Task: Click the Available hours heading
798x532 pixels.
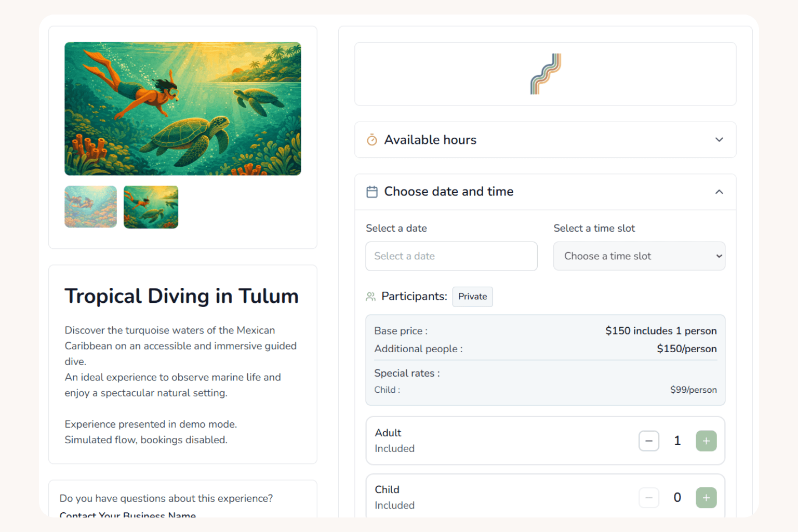Action: tap(430, 140)
